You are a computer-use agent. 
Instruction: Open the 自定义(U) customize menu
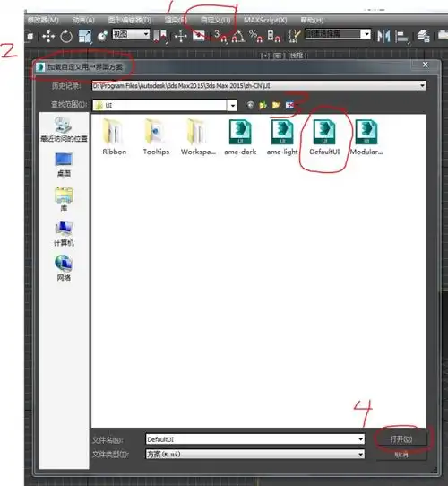click(215, 20)
